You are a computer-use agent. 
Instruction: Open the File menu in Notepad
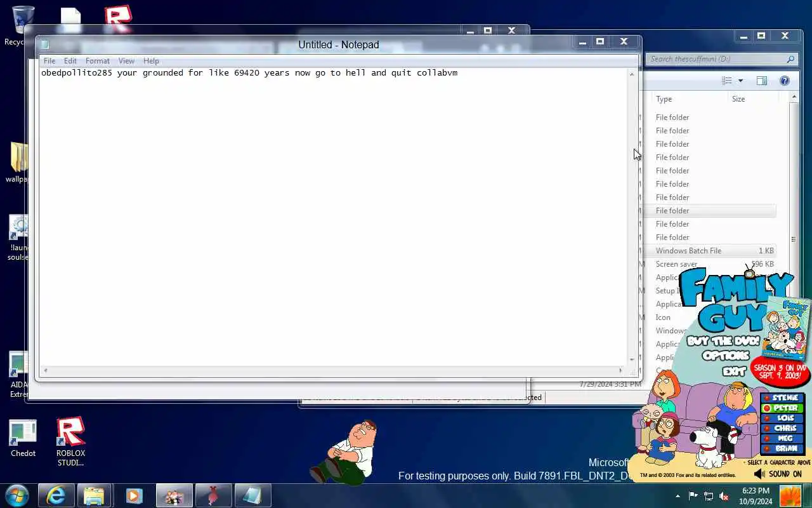tap(49, 61)
